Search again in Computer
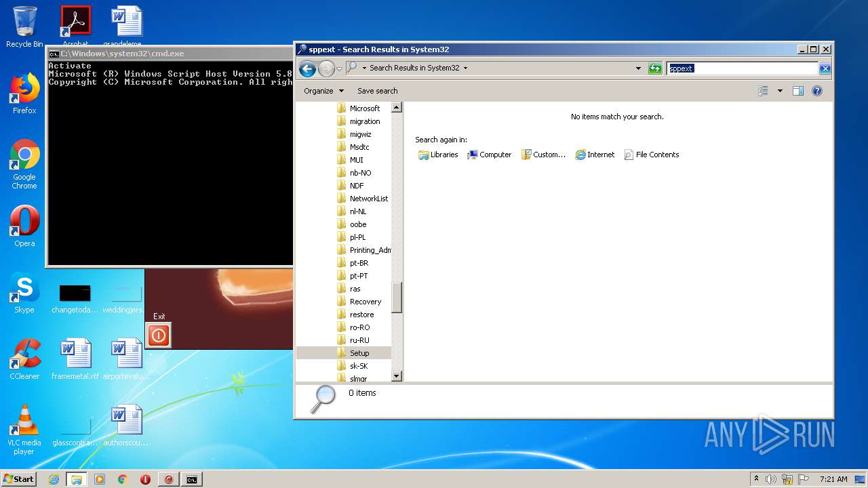Screen dimensions: 868x488 (x=489, y=155)
